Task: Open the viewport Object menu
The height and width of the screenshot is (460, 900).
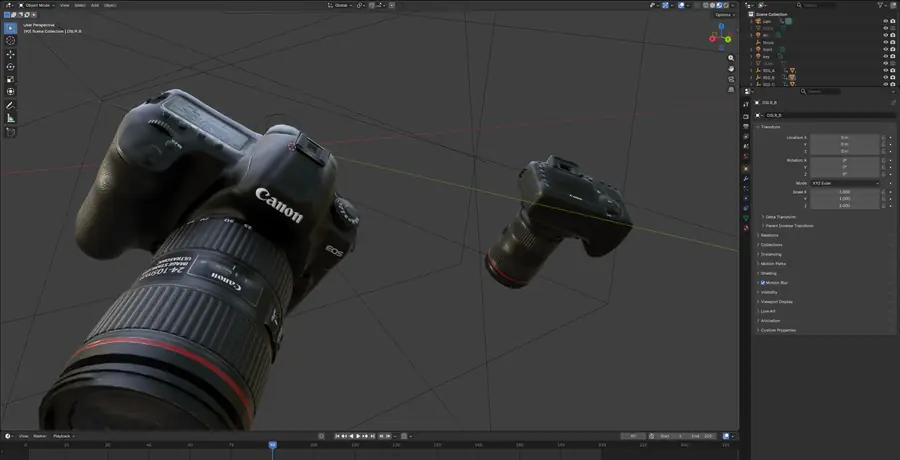Action: [110, 5]
